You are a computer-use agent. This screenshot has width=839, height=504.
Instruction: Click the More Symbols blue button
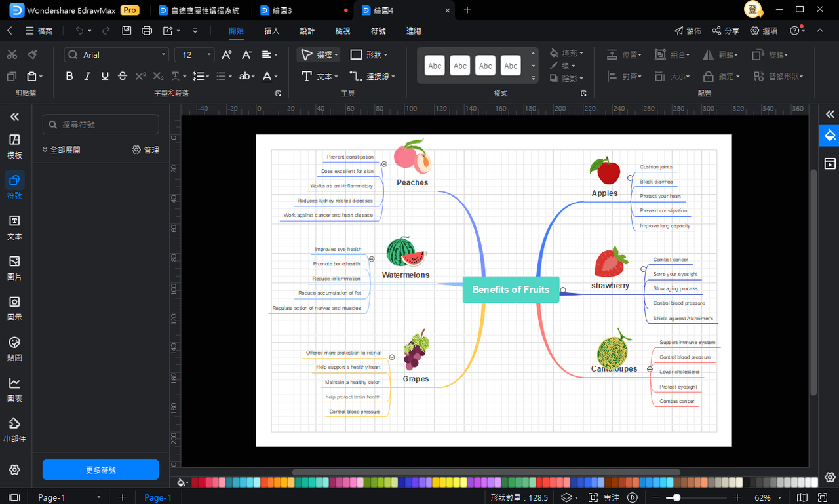[x=101, y=470]
